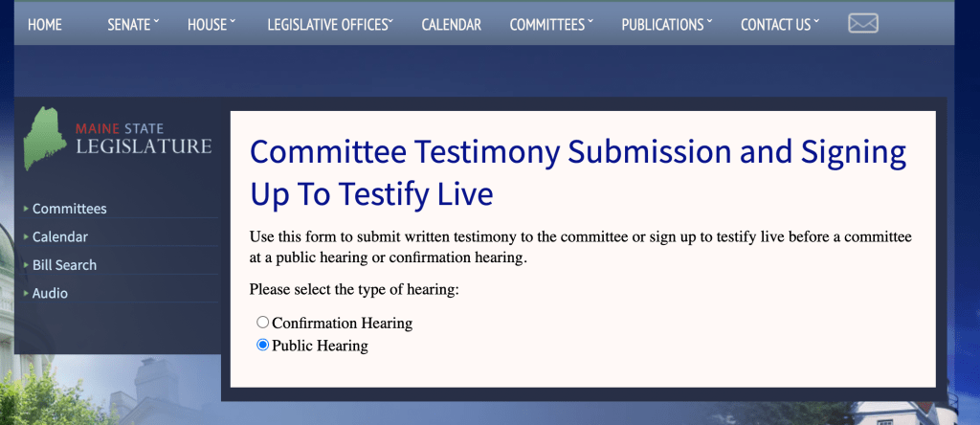Expand the Publications dropdown menu

click(667, 25)
